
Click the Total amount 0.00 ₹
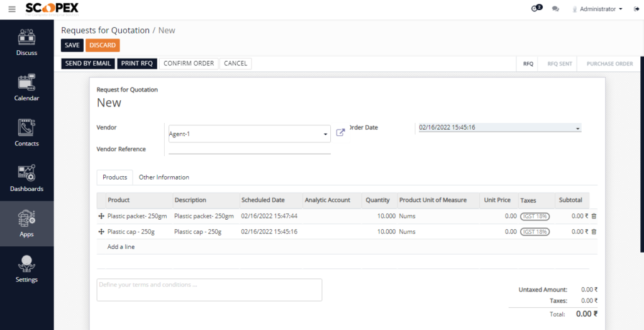click(587, 314)
